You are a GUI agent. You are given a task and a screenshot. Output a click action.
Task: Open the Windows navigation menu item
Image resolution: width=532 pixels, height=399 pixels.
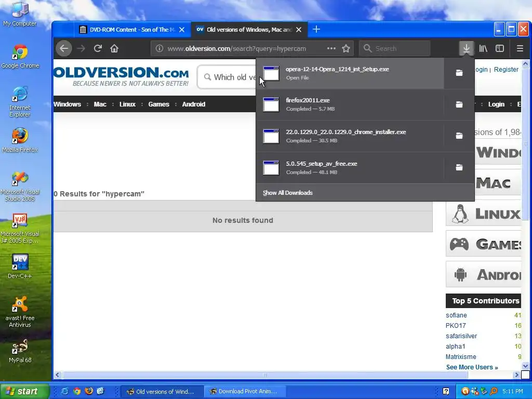[67, 104]
